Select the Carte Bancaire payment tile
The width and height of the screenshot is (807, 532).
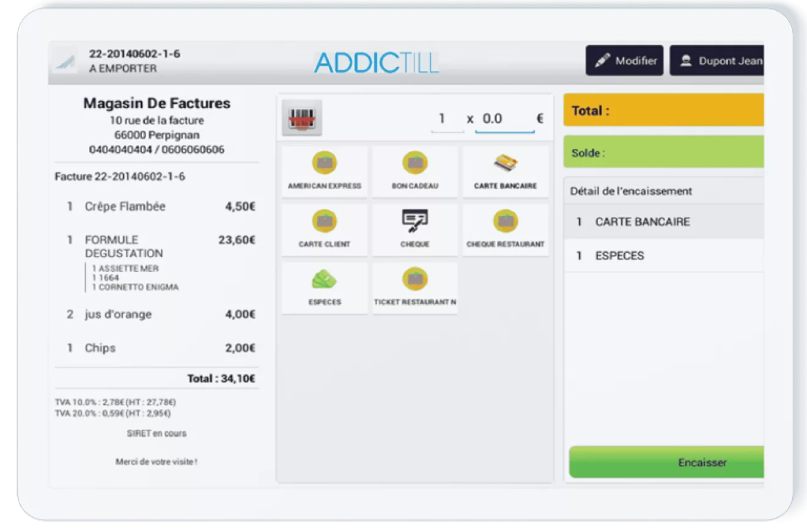click(506, 172)
